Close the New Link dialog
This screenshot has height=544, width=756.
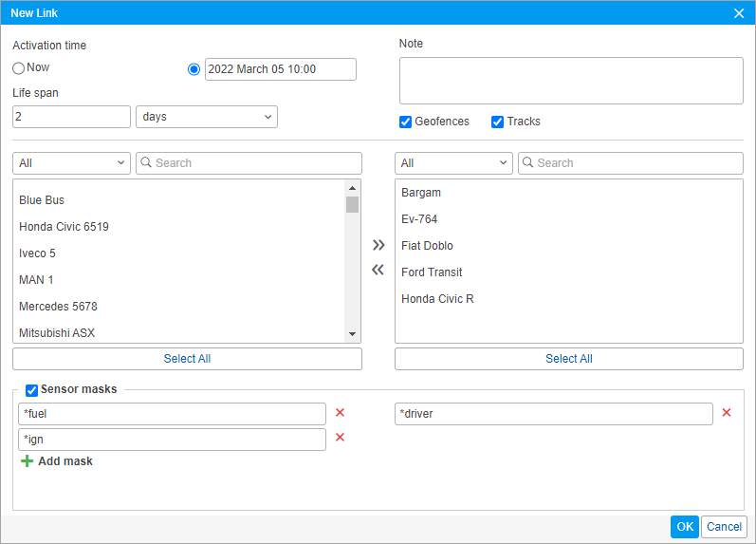(739, 13)
